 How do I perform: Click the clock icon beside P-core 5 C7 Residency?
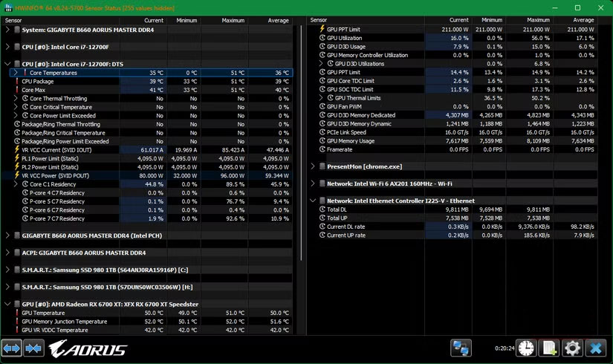(25, 201)
